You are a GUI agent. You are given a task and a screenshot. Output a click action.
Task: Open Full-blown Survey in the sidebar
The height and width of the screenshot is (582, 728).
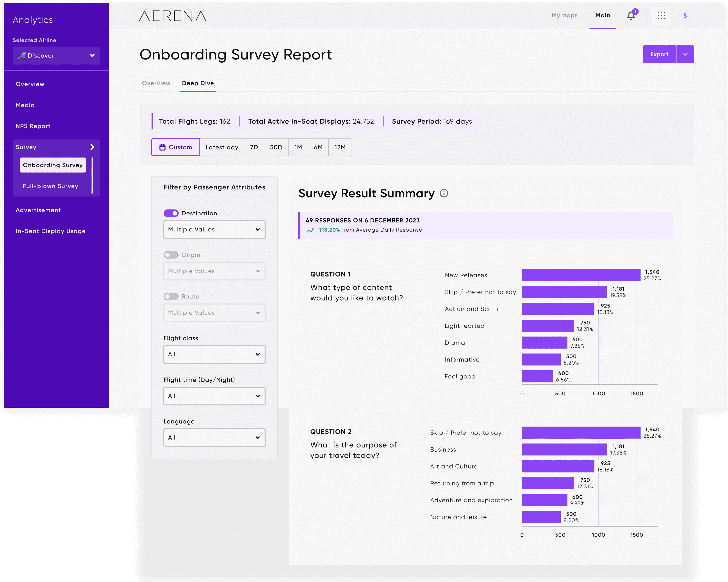(50, 186)
